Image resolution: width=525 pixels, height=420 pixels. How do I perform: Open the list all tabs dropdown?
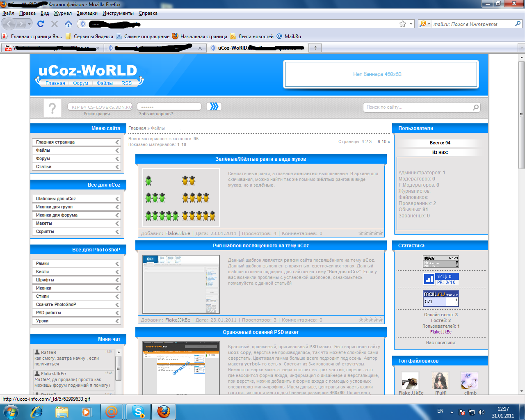click(x=521, y=48)
